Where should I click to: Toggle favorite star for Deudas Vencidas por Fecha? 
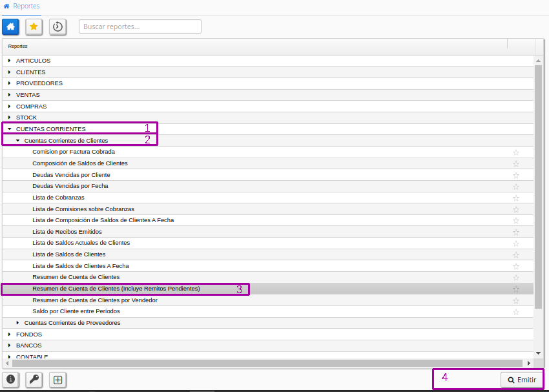click(516, 187)
